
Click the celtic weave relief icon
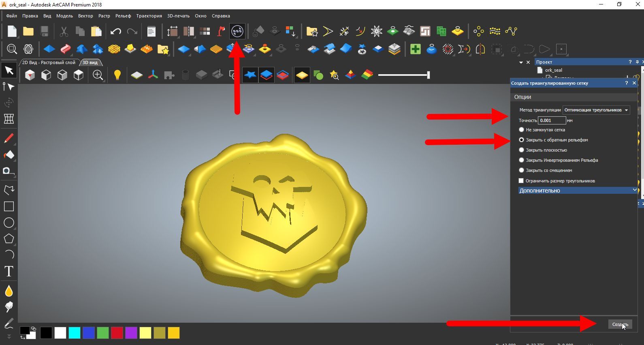114,49
